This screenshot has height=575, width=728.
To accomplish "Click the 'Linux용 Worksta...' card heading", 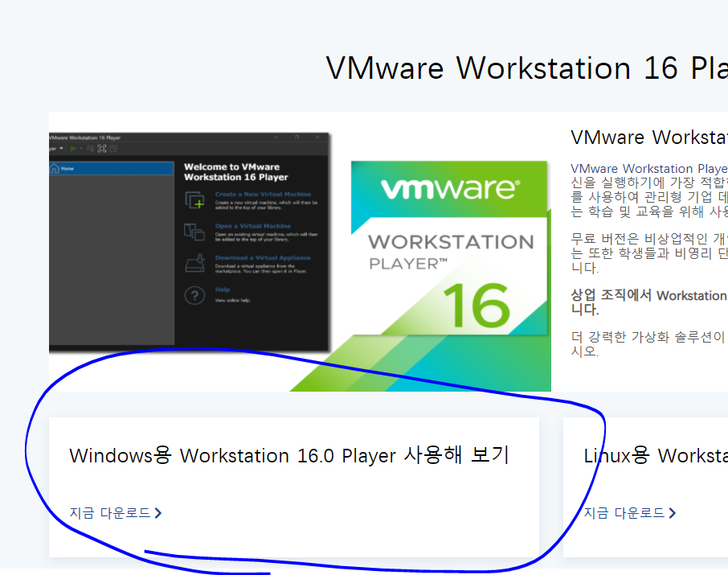I will (x=656, y=455).
